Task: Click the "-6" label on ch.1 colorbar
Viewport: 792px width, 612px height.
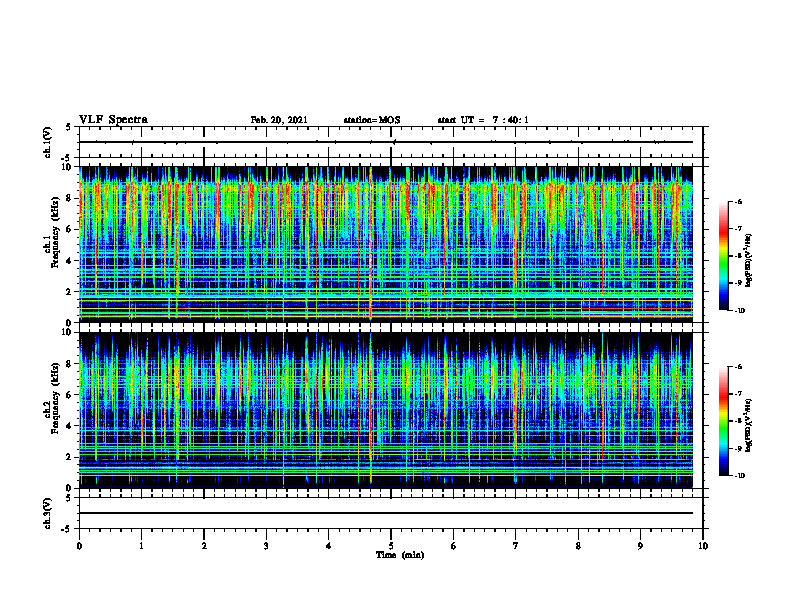Action: tap(739, 201)
